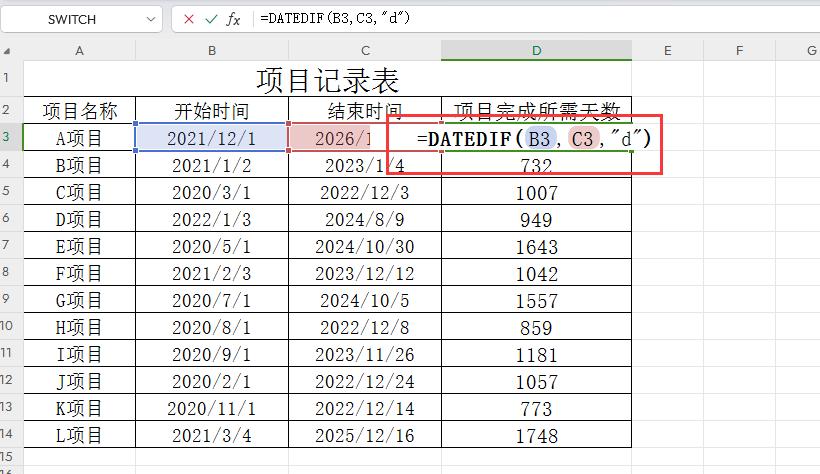820x474 pixels.
Task: Click the days value 1557
Action: click(x=537, y=300)
